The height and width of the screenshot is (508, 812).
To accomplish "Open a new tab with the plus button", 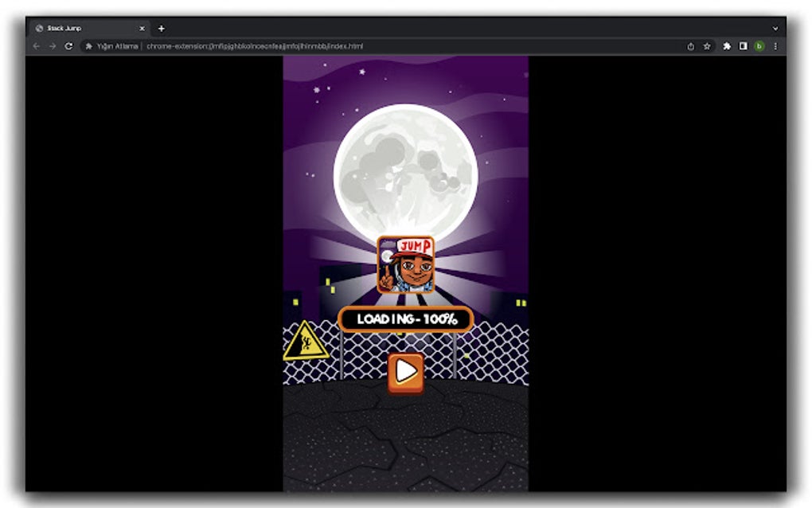I will point(162,28).
